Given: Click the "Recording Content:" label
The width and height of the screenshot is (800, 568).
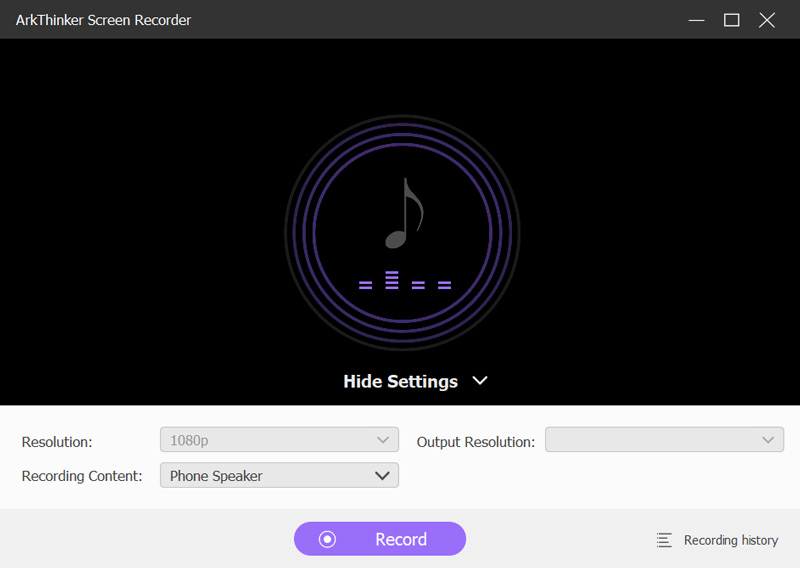Looking at the screenshot, I should pos(82,476).
